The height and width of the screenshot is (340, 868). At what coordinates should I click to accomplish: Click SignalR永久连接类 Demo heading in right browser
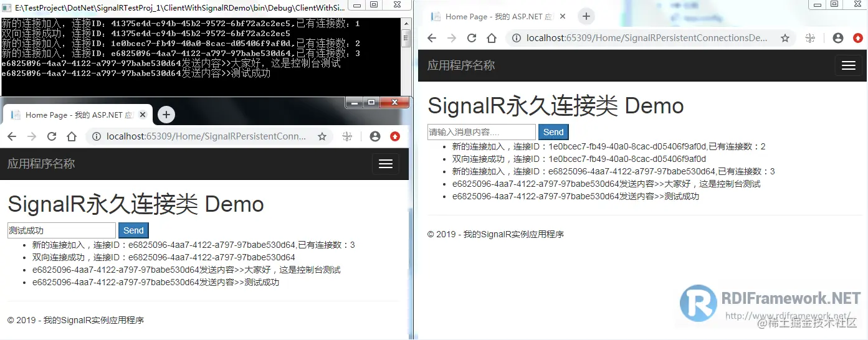555,106
